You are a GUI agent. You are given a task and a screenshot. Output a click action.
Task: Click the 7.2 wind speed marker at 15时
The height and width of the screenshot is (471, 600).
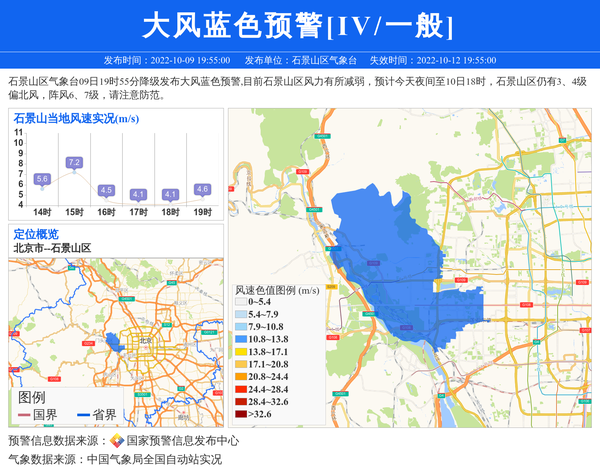pyautogui.click(x=74, y=162)
